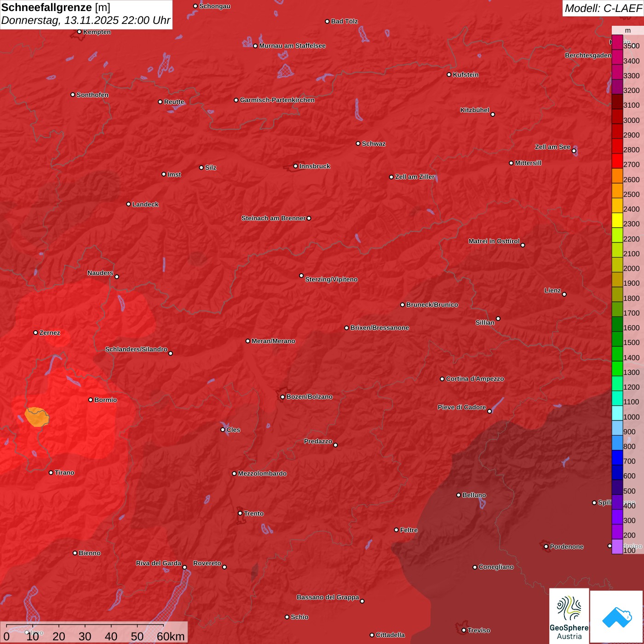Viewport: 644px width, 644px height.
Task: Click the Schneefallgrenze [m] title
Action: (x=56, y=7)
